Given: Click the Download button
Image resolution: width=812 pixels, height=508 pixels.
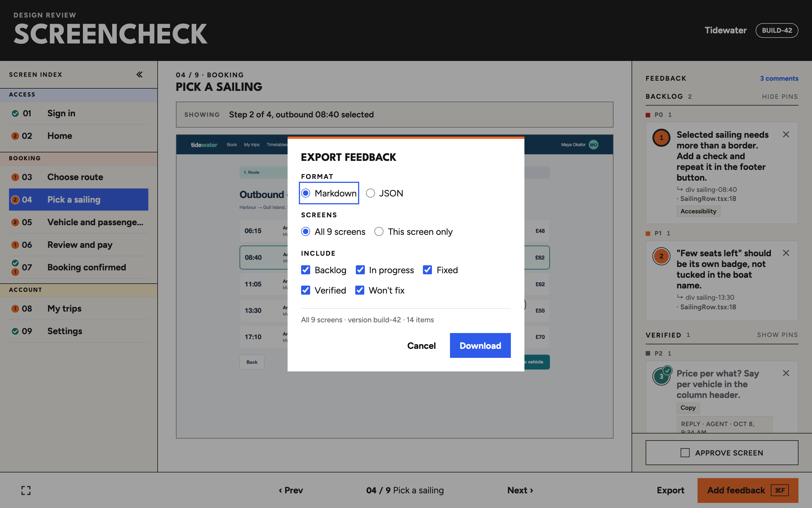Looking at the screenshot, I should [480, 345].
